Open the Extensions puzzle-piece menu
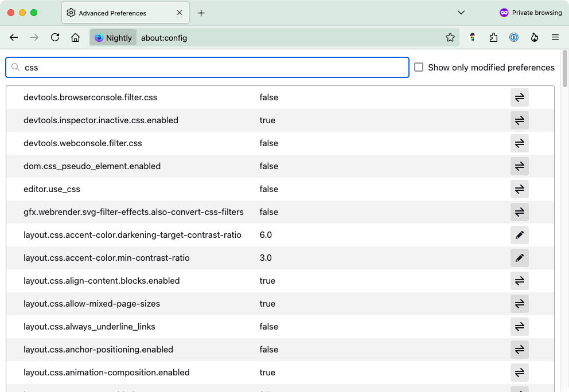The image size is (569, 392). 493,38
